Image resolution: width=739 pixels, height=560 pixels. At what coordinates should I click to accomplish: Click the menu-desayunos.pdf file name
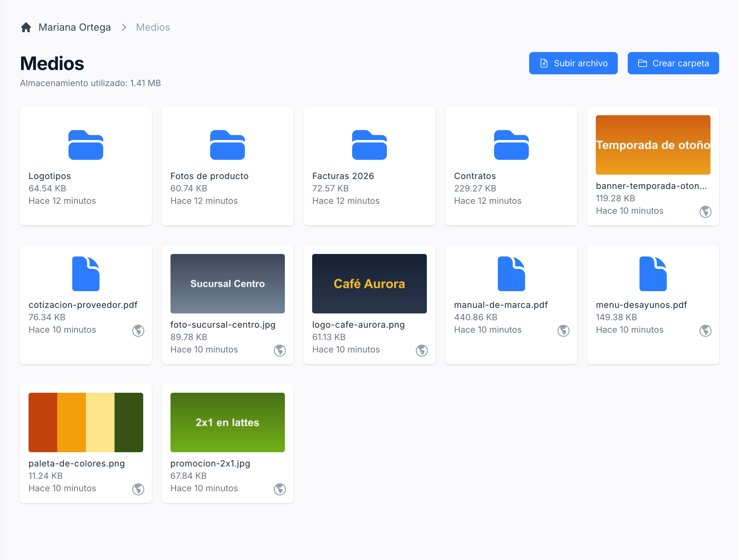[641, 305]
